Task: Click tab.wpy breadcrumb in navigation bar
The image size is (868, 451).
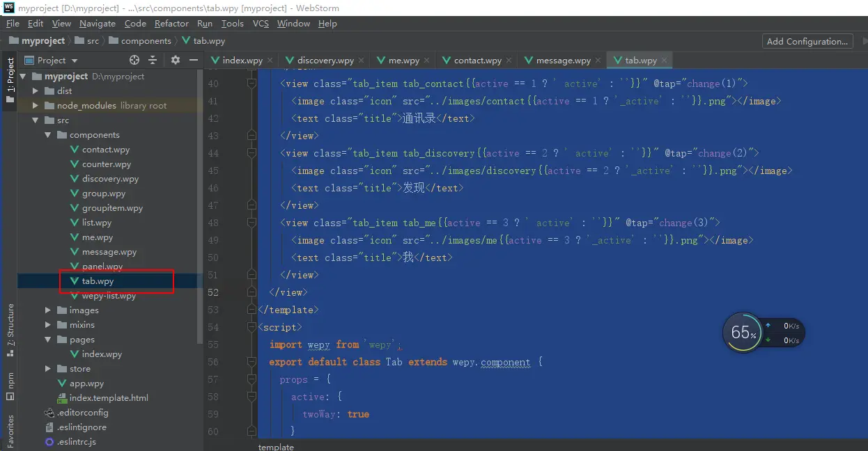Action: (203, 41)
